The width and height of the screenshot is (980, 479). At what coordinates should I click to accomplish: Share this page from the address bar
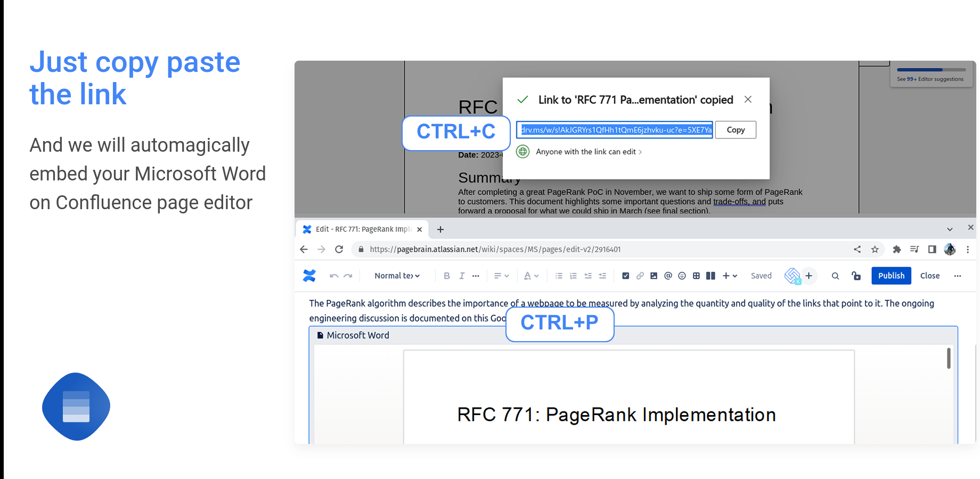(857, 249)
